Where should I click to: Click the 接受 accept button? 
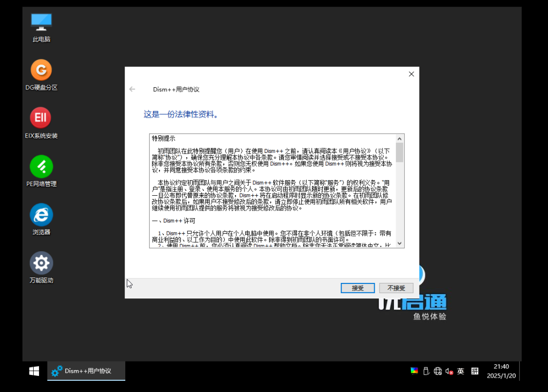358,288
